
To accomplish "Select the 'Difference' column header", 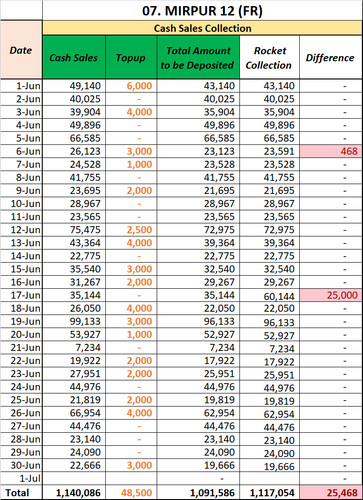I will (331, 57).
